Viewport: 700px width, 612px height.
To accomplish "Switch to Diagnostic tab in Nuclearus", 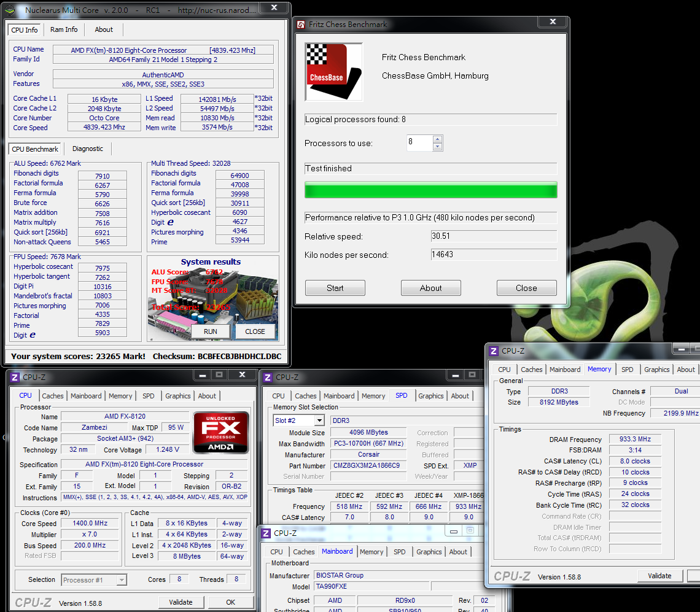I will [x=87, y=149].
